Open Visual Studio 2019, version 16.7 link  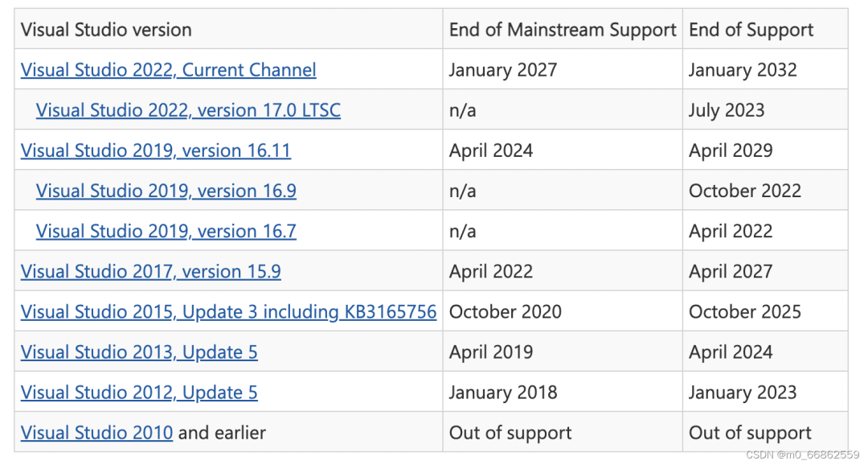166,231
